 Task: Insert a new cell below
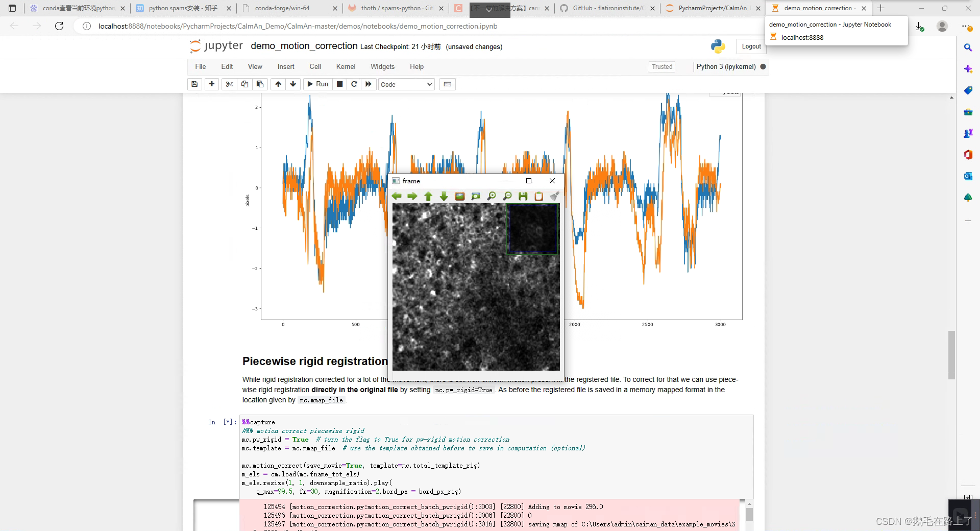(212, 84)
